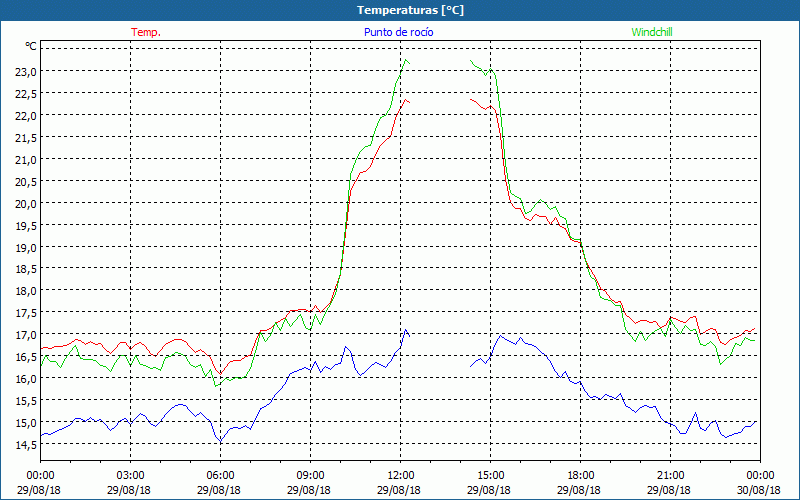This screenshot has width=800, height=500.
Task: Click the 14,5 y-axis value
Action: click(26, 445)
